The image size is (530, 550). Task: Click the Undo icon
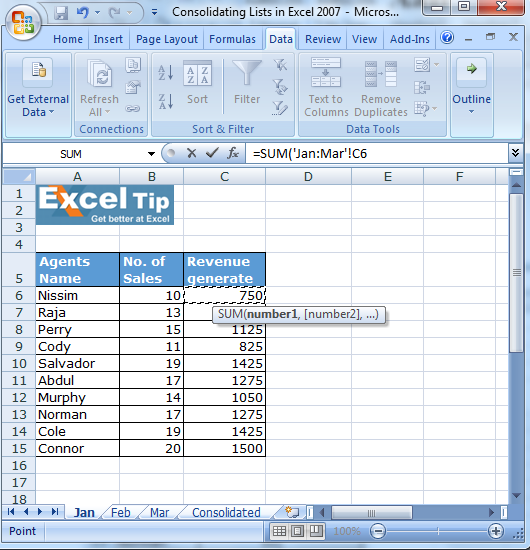[83, 13]
